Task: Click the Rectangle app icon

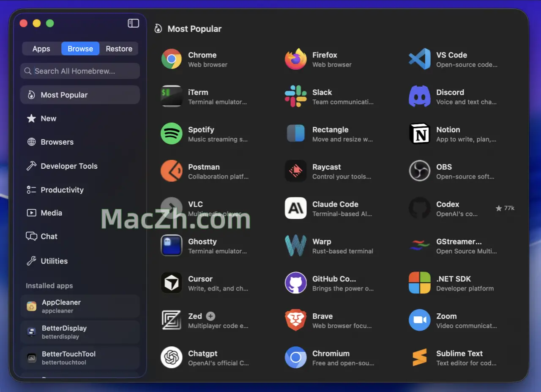Action: point(296,134)
